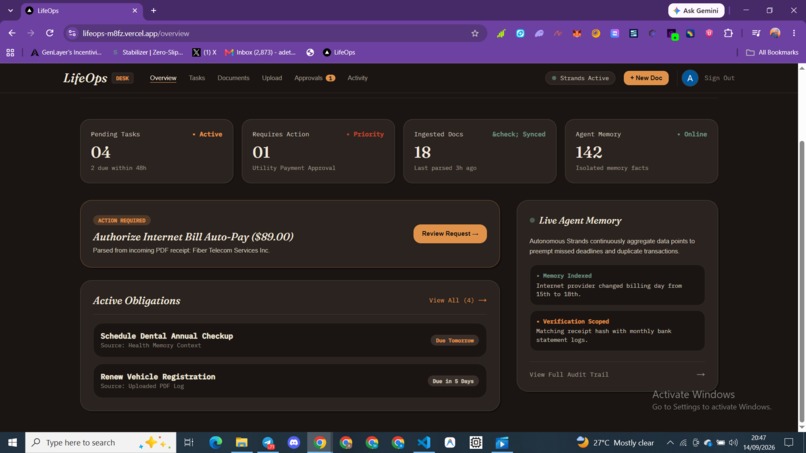The width and height of the screenshot is (806, 453).
Task: Select the Requires Action card
Action: tap(318, 151)
